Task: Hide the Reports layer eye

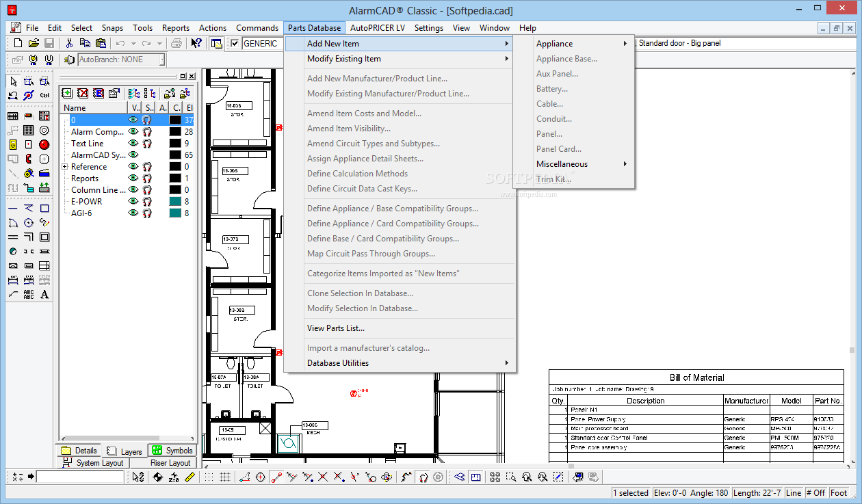Action: (x=133, y=178)
